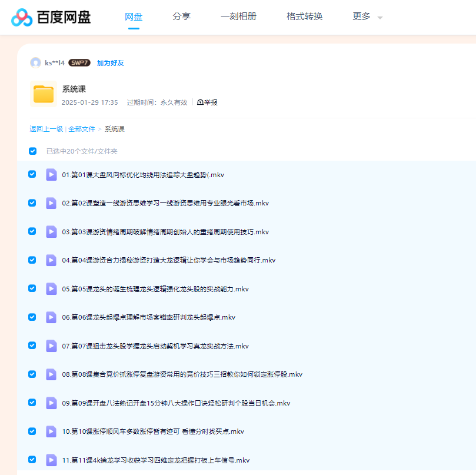The height and width of the screenshot is (475, 476).
Task: Uncheck the 07.第07课 file checkbox
Action: click(32, 346)
